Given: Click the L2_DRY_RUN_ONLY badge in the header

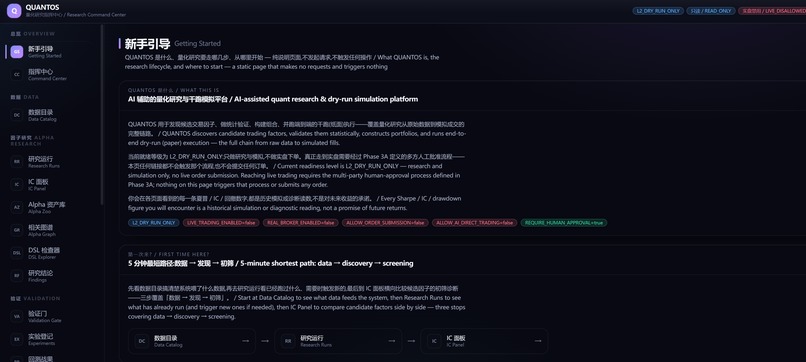Looking at the screenshot, I should (658, 11).
